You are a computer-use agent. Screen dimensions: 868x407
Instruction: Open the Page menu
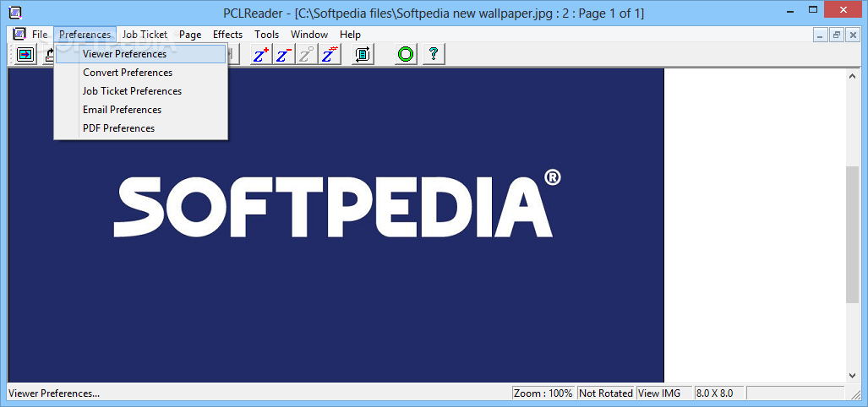coord(190,35)
